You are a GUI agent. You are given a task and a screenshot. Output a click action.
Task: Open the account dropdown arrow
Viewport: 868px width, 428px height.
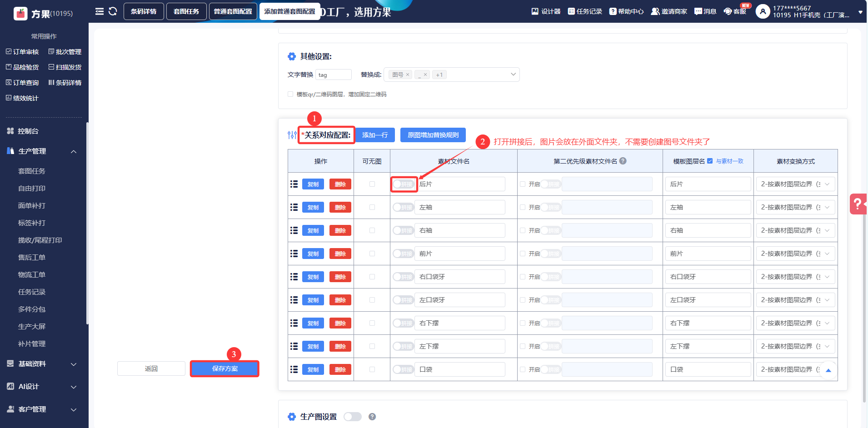(860, 12)
